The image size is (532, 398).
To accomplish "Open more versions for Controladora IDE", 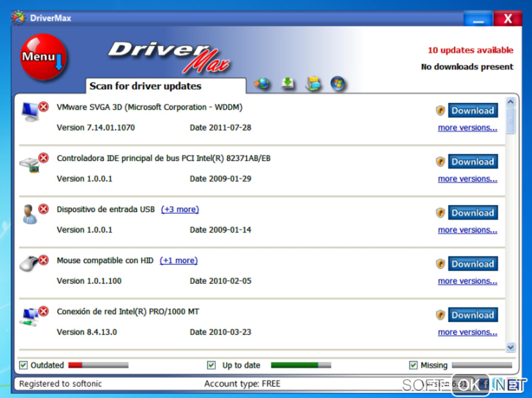I will (467, 179).
